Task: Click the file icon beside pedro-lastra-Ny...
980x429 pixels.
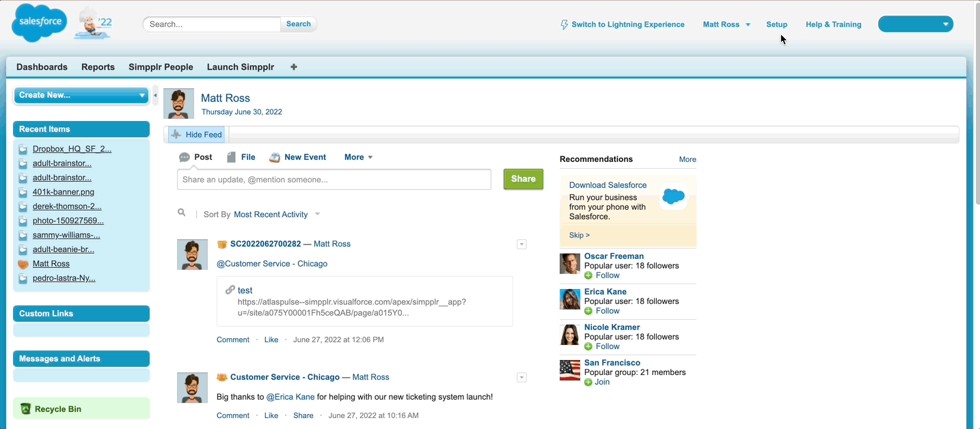Action: (23, 278)
